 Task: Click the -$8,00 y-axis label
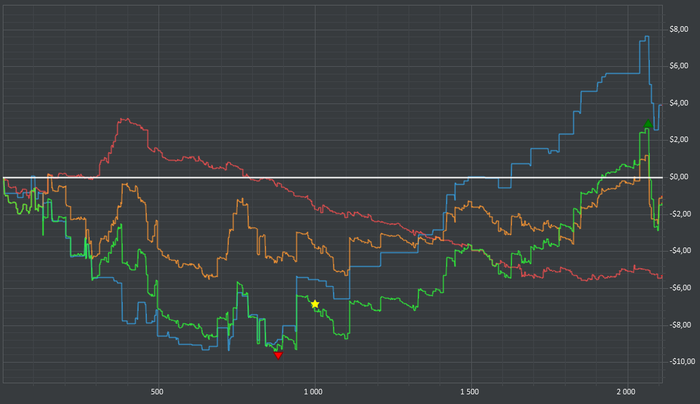point(680,325)
